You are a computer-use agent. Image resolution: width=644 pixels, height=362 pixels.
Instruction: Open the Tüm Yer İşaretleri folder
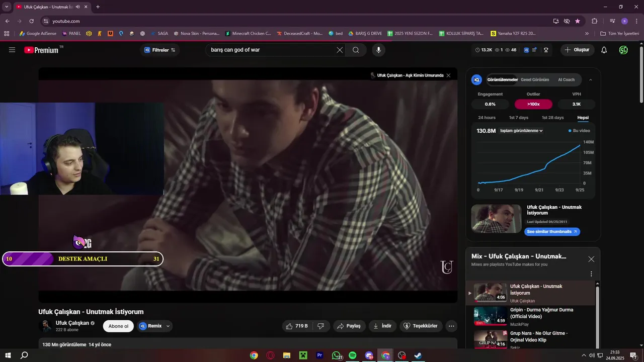tap(619, 34)
